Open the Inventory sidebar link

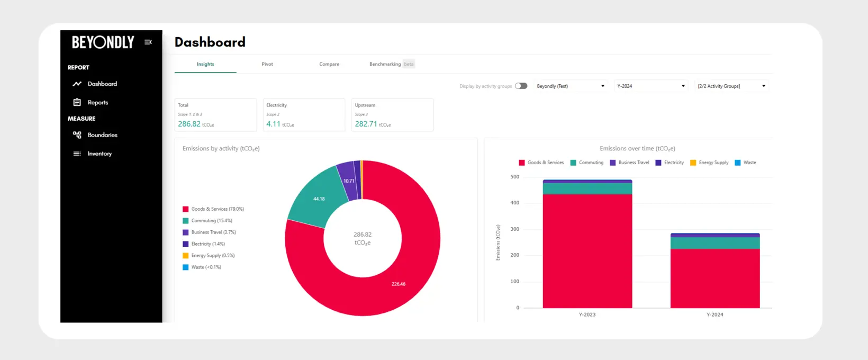pos(100,154)
